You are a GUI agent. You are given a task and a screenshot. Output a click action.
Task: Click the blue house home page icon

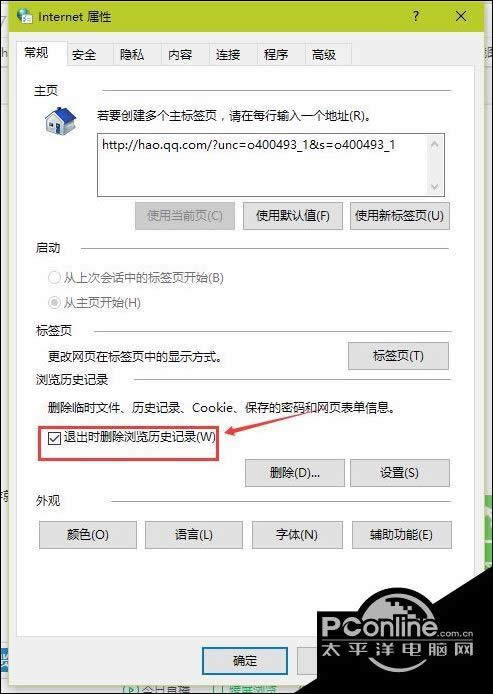pyautogui.click(x=61, y=121)
